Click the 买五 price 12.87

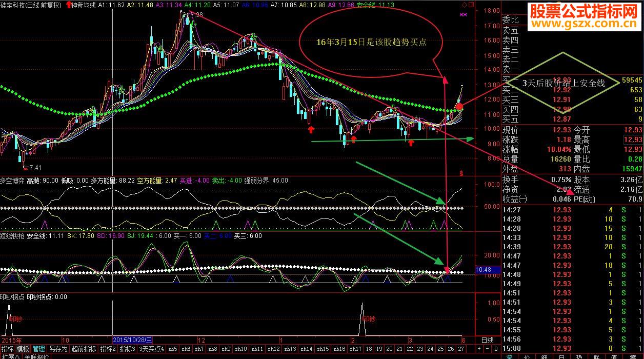click(562, 119)
